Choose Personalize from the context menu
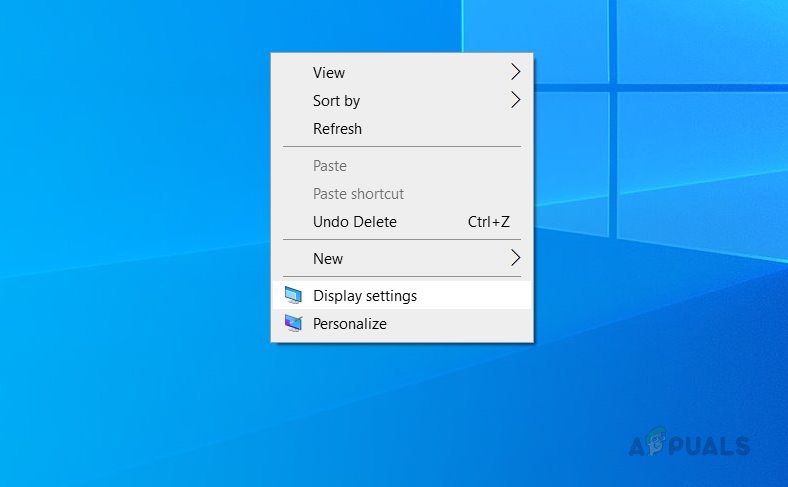The height and width of the screenshot is (487, 788). tap(402, 323)
